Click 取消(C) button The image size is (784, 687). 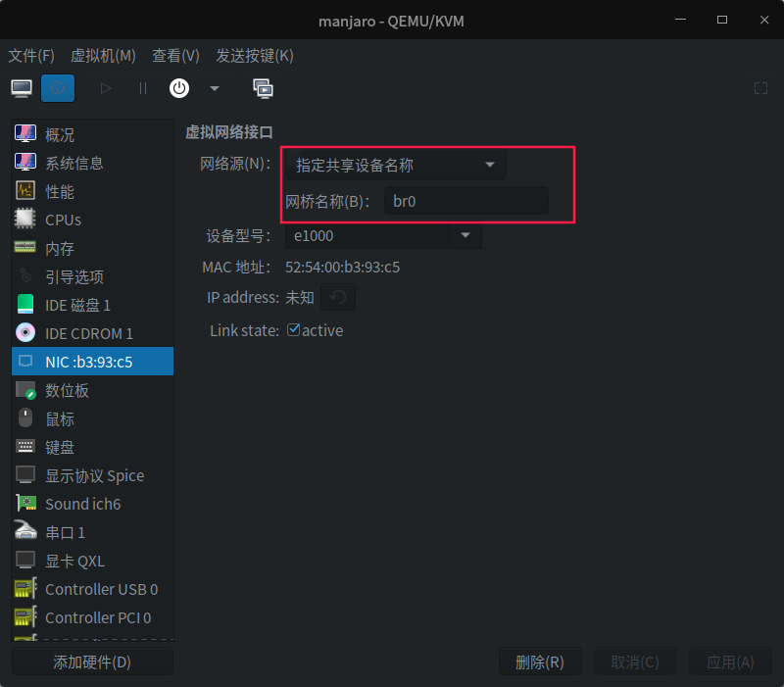635,662
